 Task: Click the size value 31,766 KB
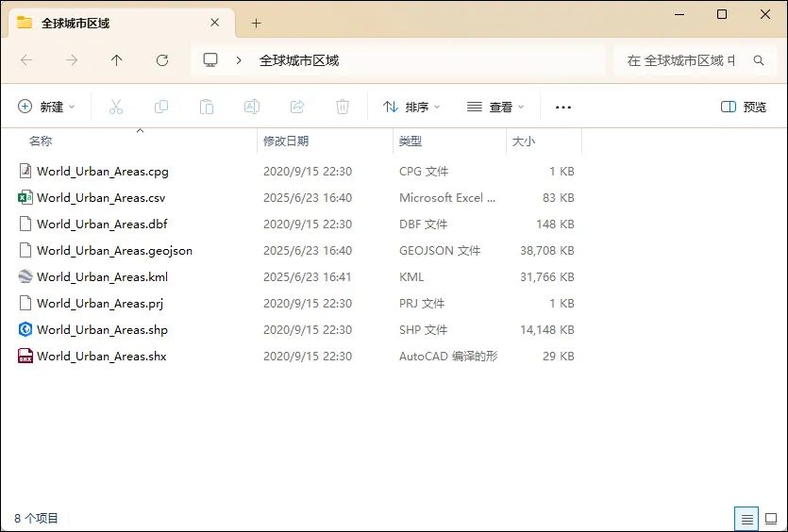546,276
